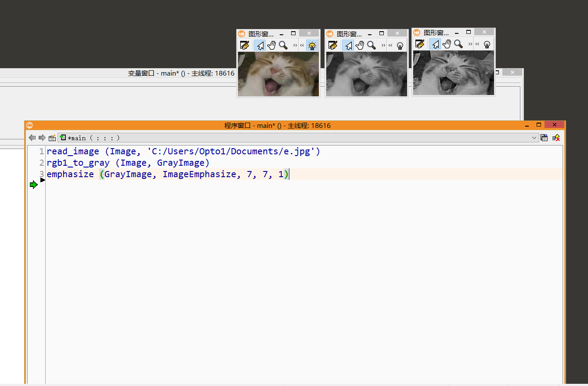Viewport: 588px width, 386px height.
Task: Click the green program counter arrow
Action: point(34,185)
